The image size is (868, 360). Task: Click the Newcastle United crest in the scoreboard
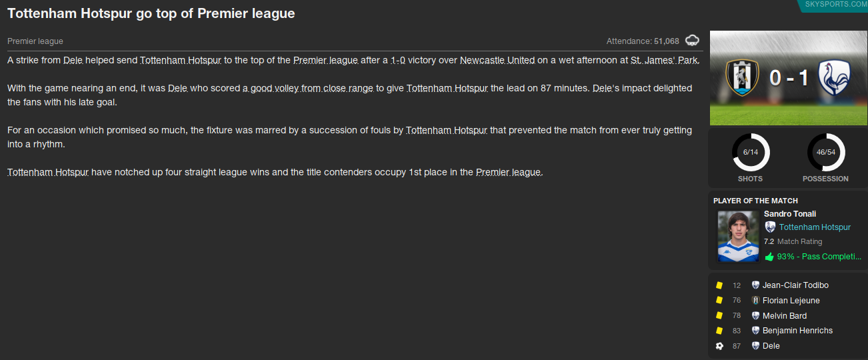[741, 78]
